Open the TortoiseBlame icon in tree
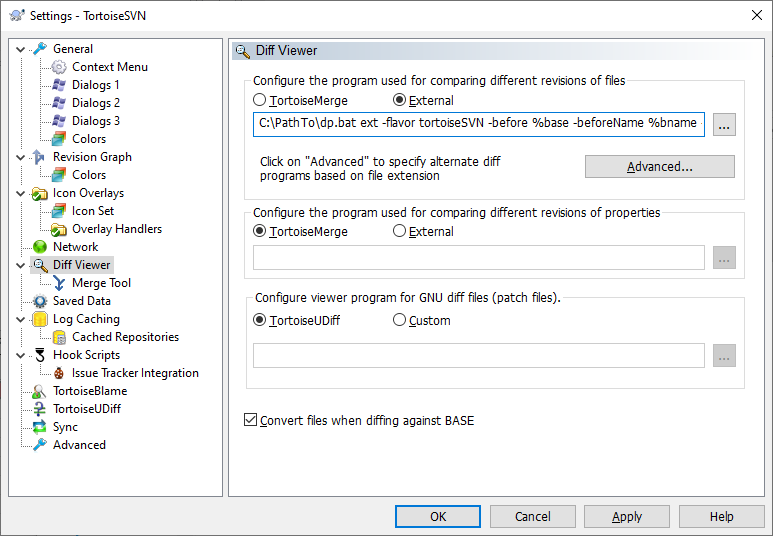773x536 pixels. [40, 391]
